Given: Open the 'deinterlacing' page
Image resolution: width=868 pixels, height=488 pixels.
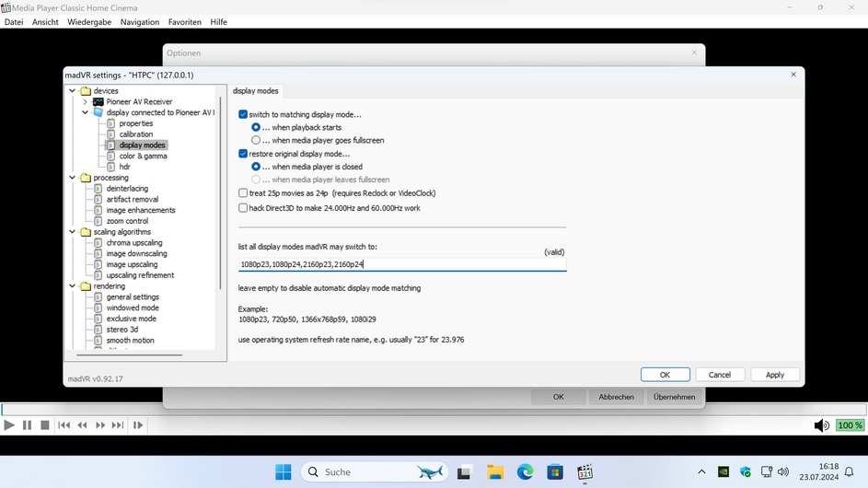Looking at the screenshot, I should (x=127, y=189).
